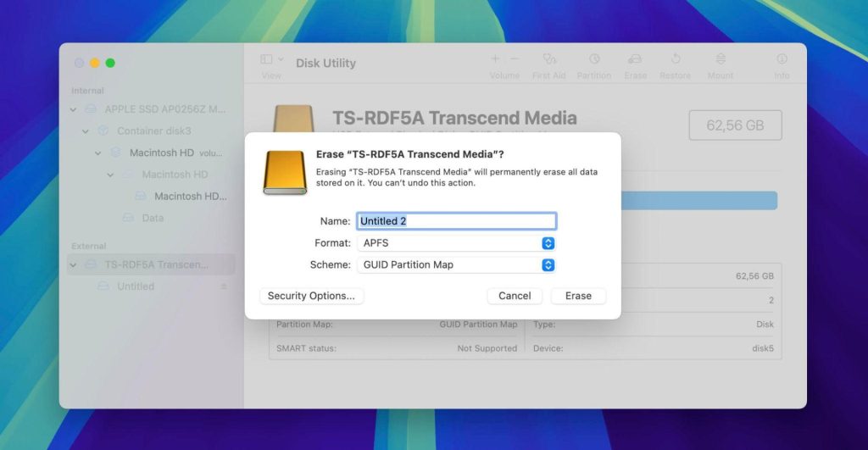Click the Partition Map label in the info table
The image size is (868, 450).
[304, 325]
